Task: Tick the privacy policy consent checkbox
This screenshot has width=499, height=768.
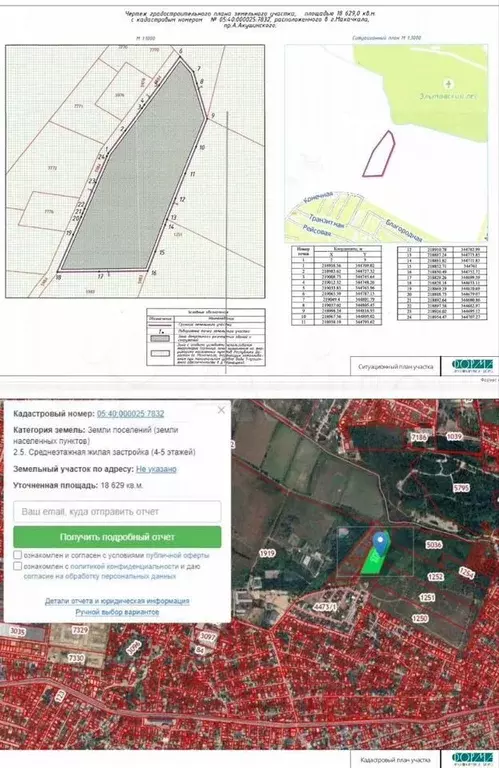Action: click(18, 567)
